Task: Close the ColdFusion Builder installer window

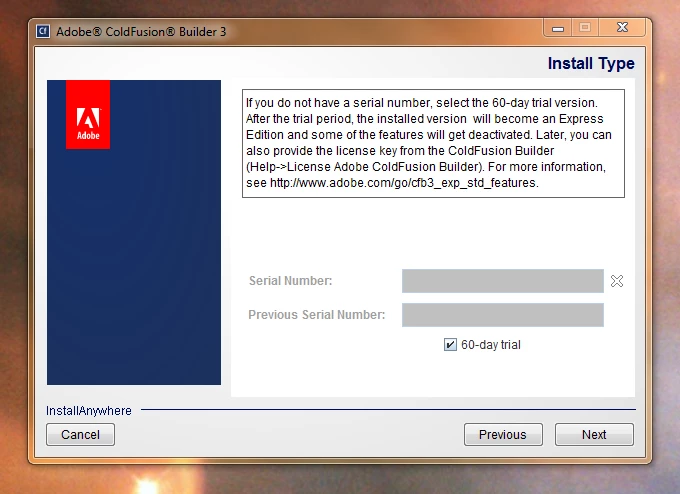Action: pos(622,28)
